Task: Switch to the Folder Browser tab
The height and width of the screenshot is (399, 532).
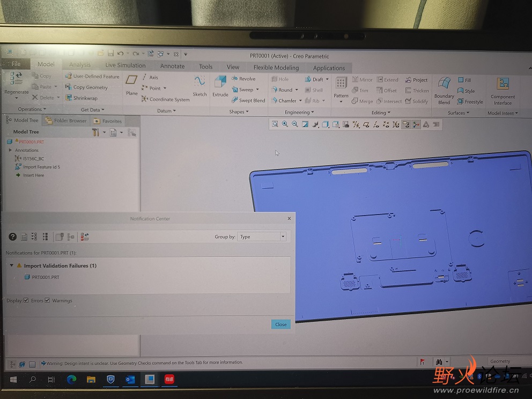Action: (66, 121)
